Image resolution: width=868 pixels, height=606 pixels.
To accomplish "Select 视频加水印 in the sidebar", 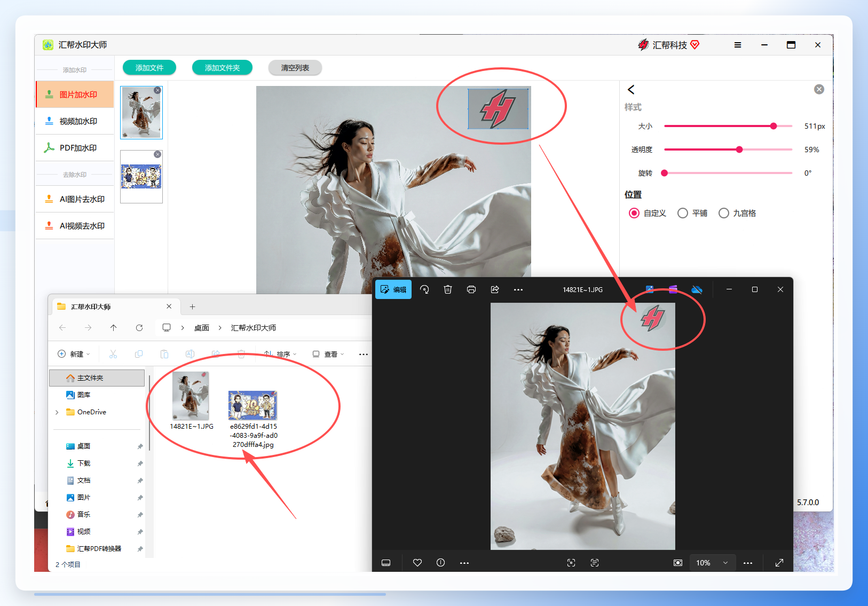I will pos(75,121).
